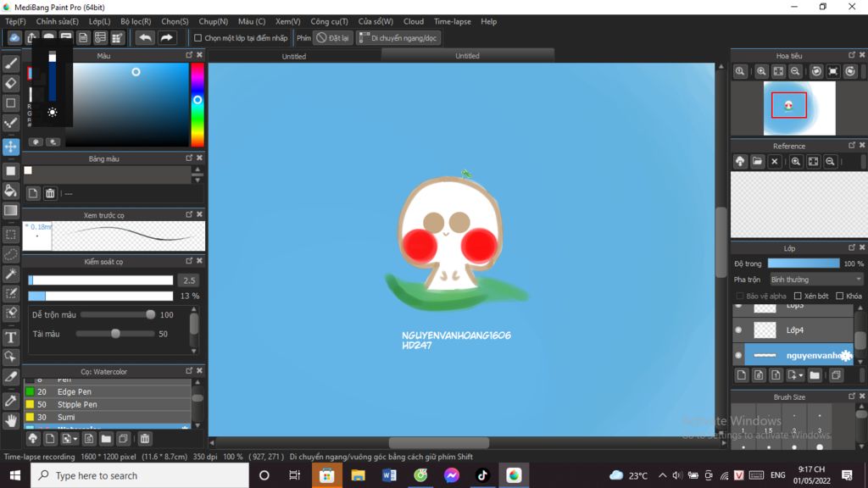Select the Text tool
The image size is (868, 488).
[x=10, y=337]
